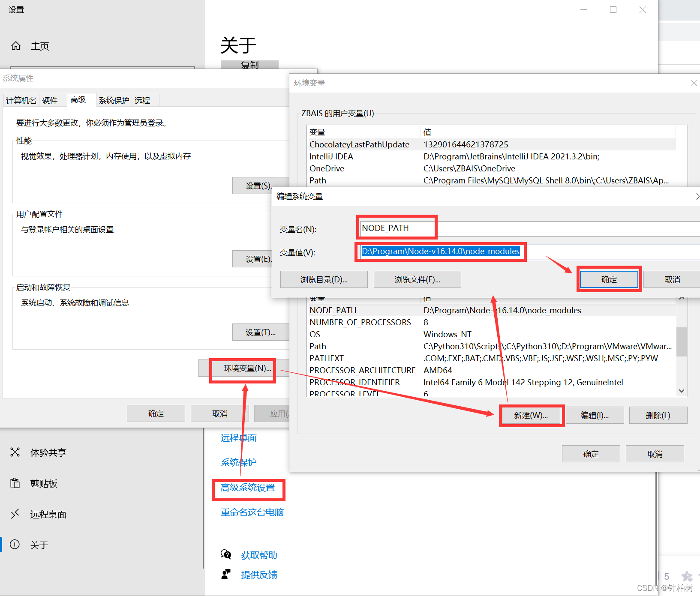Confirm edit system variable with 确定

pyautogui.click(x=609, y=279)
